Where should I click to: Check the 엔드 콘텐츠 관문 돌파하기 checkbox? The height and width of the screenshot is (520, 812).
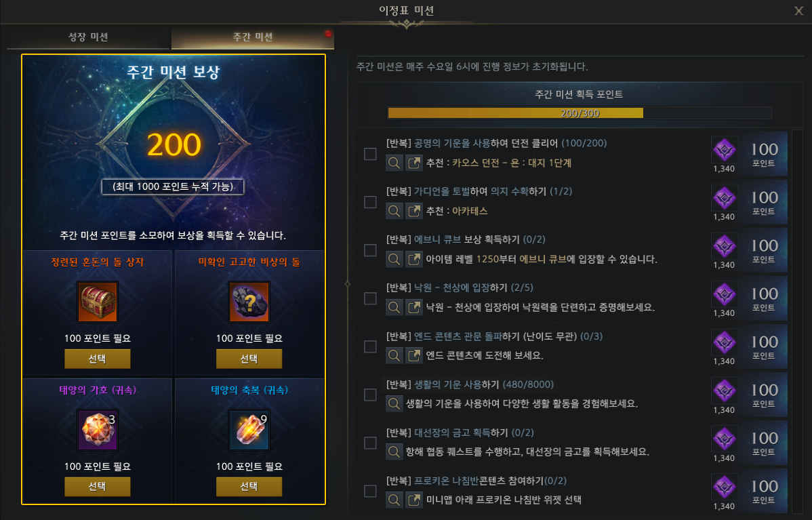coord(370,346)
